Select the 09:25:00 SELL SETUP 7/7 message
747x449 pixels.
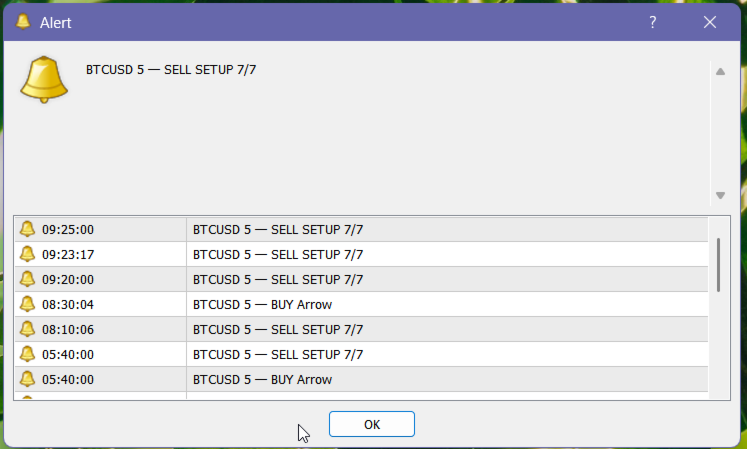[x=278, y=229]
